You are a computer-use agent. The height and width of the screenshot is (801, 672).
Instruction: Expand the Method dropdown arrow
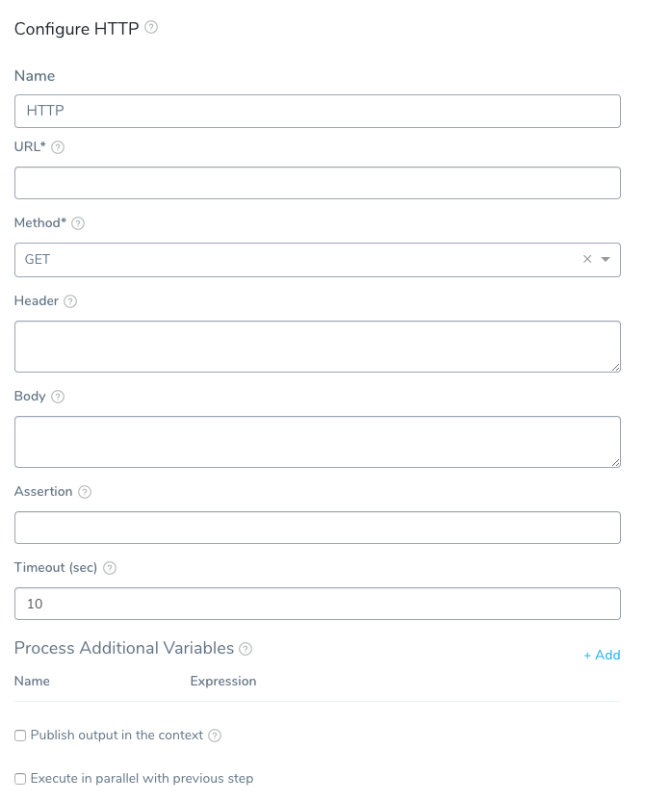(606, 260)
